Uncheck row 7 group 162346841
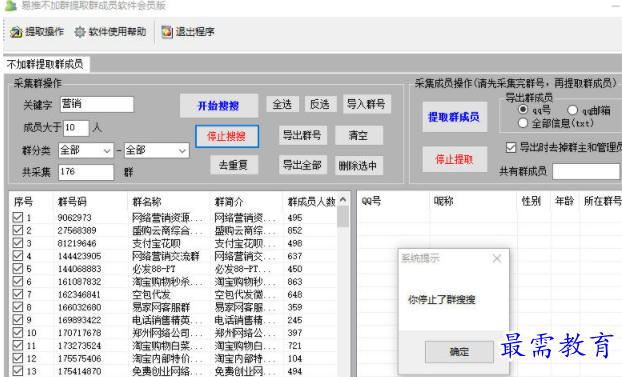Screen dimensions: 622x377 tap(18, 294)
